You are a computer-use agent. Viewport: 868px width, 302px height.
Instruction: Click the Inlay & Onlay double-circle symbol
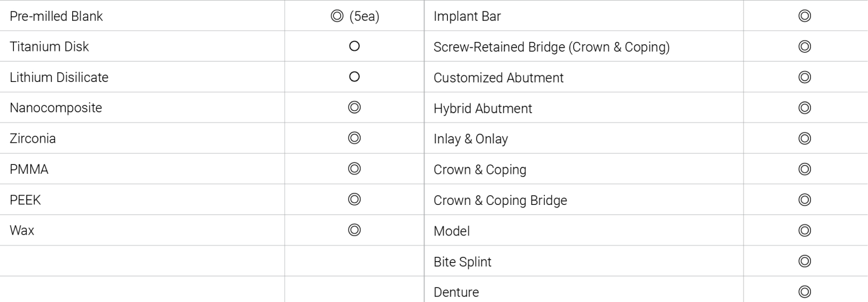pos(805,138)
